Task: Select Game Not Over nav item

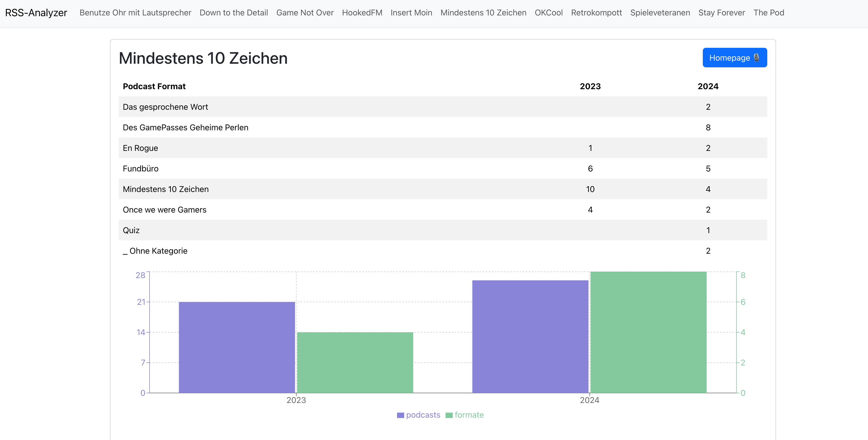Action: tap(304, 13)
